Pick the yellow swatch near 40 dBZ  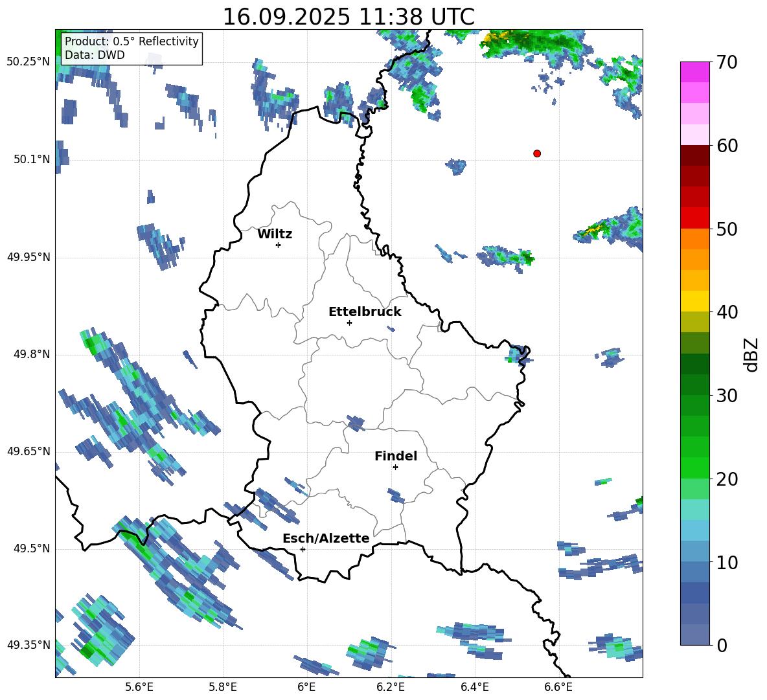(695, 301)
